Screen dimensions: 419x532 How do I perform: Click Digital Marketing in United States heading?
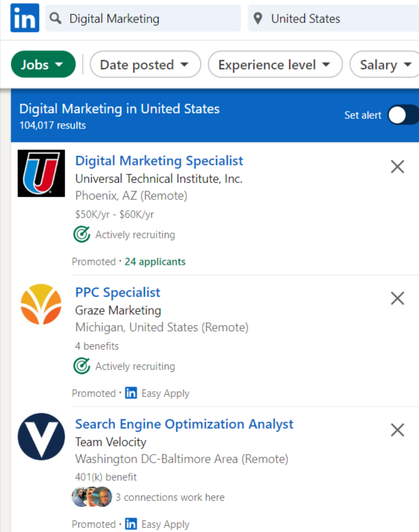click(x=119, y=109)
